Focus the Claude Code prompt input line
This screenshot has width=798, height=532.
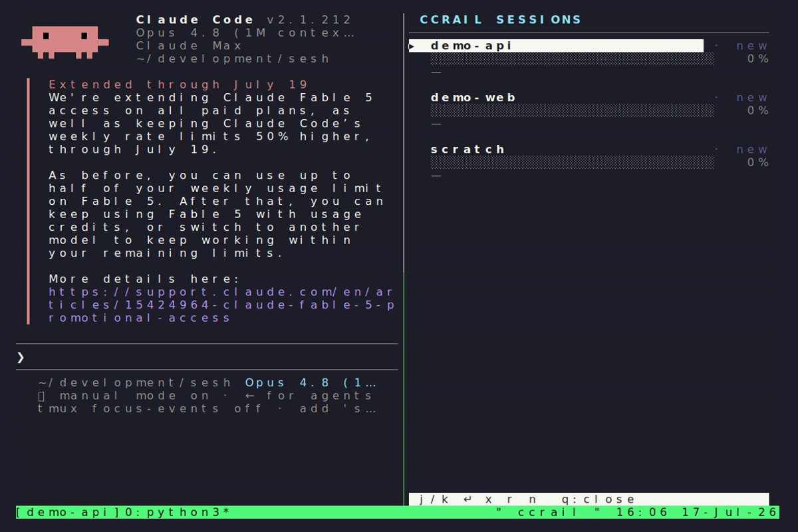click(207, 357)
